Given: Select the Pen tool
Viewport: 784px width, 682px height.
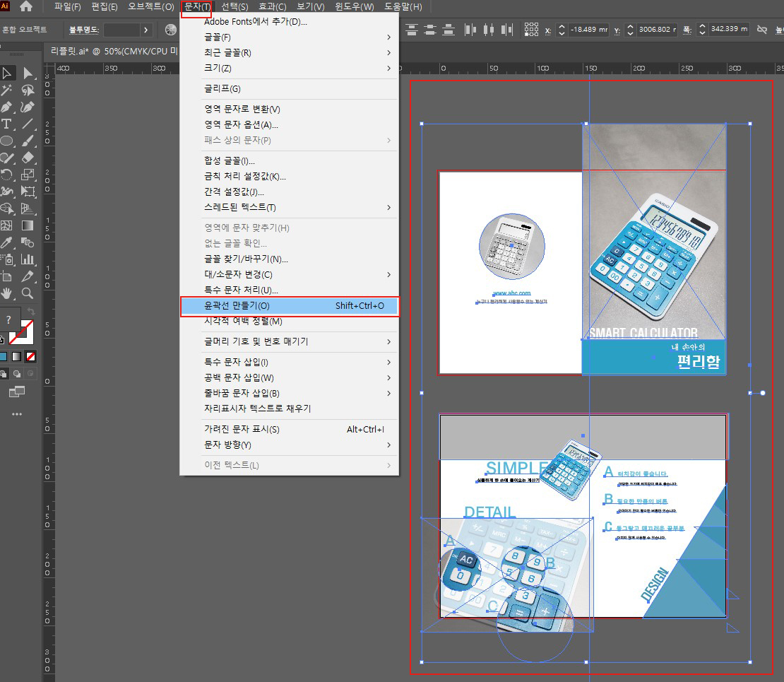Looking at the screenshot, I should click(7, 107).
